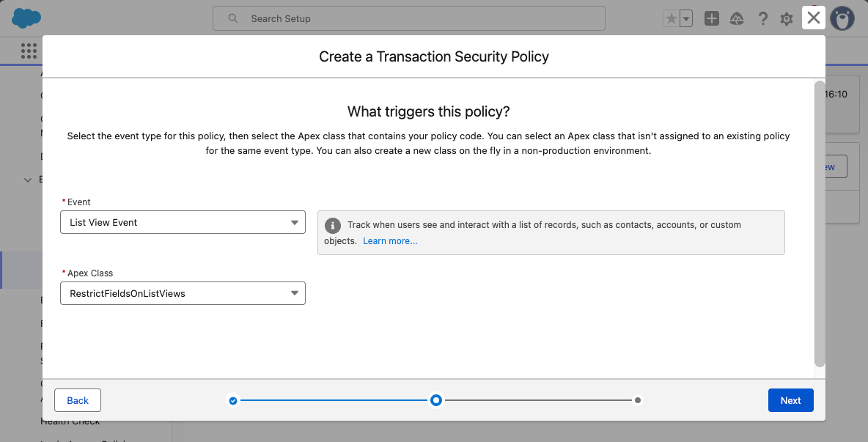The height and width of the screenshot is (442, 868).
Task: Open Salesforce Help with the question mark icon
Action: (x=763, y=18)
